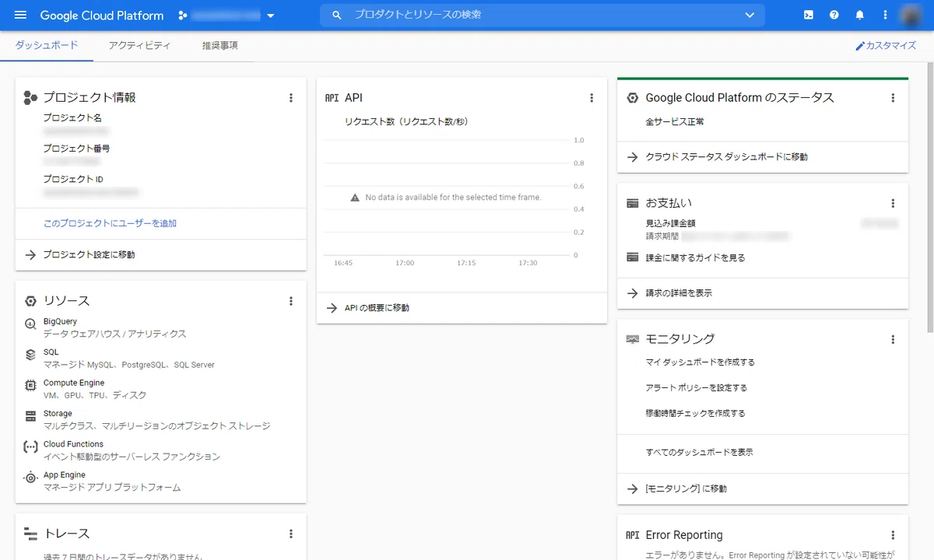Open the top bar three-dot settings menu
The width and height of the screenshot is (934, 560).
tap(885, 15)
